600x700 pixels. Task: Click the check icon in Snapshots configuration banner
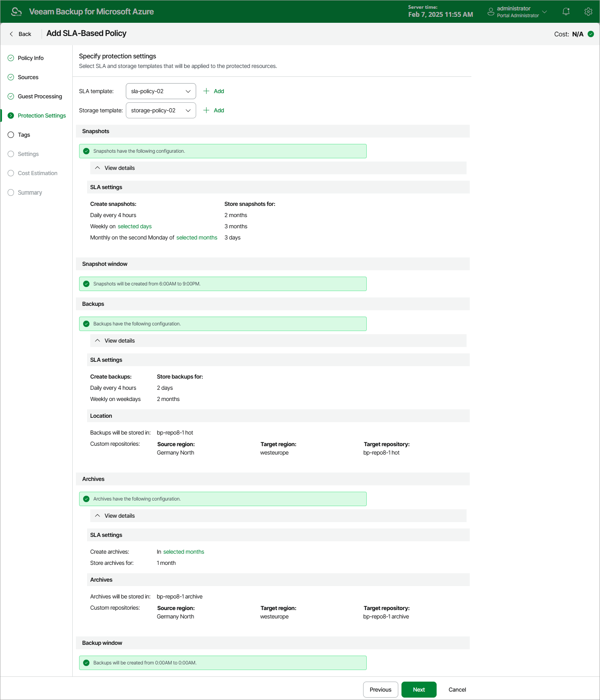pyautogui.click(x=86, y=151)
